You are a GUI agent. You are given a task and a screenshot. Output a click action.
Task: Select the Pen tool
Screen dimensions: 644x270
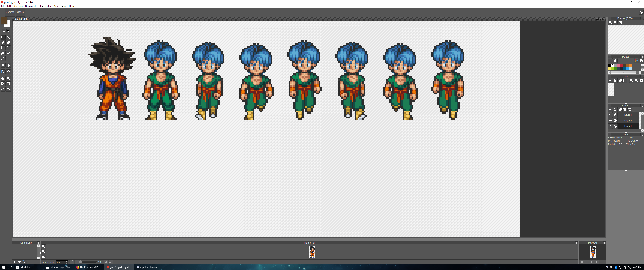3,43
